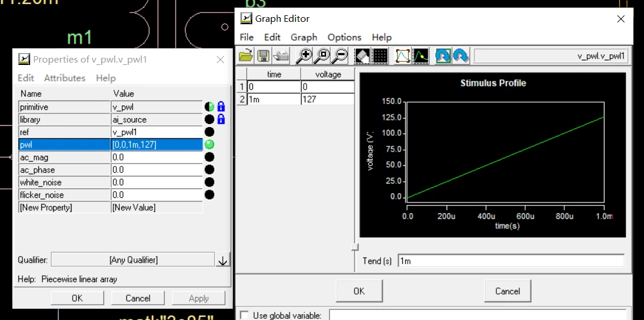Click the Tend (s) input field
Screen dimensions: 644x320
tap(511, 261)
